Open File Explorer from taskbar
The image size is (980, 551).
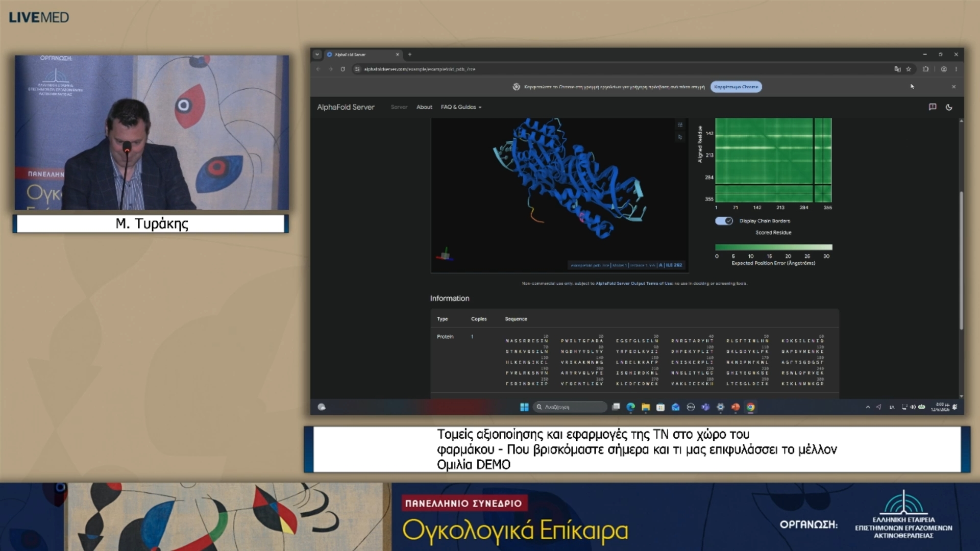646,407
